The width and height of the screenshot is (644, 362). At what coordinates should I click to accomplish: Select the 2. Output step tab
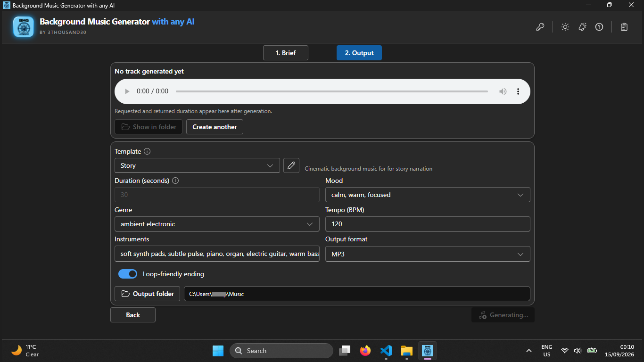[359, 53]
